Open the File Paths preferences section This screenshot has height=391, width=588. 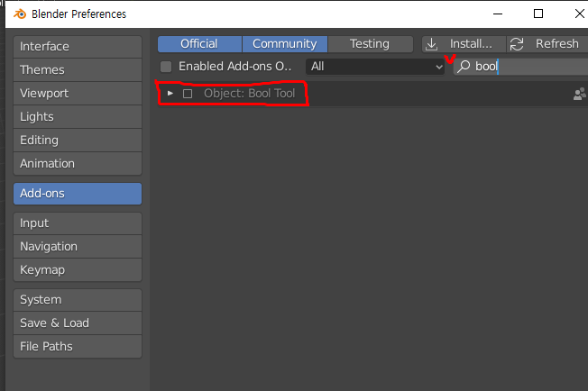[78, 347]
